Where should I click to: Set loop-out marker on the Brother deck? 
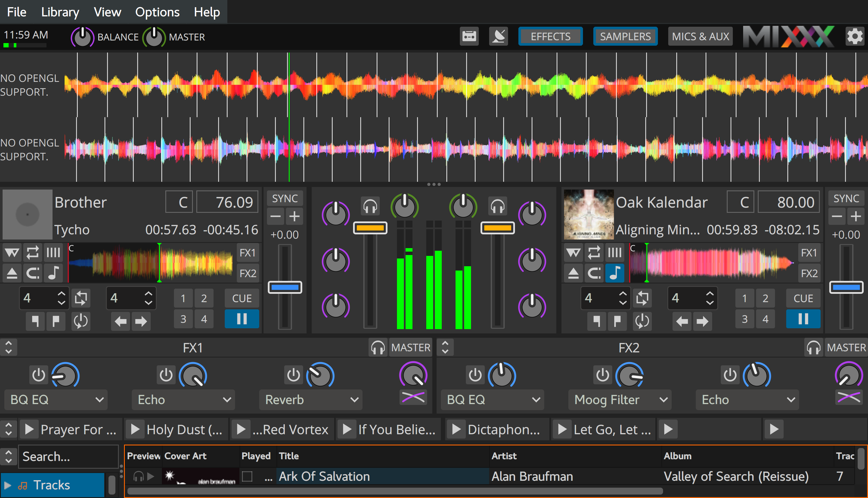click(x=56, y=321)
